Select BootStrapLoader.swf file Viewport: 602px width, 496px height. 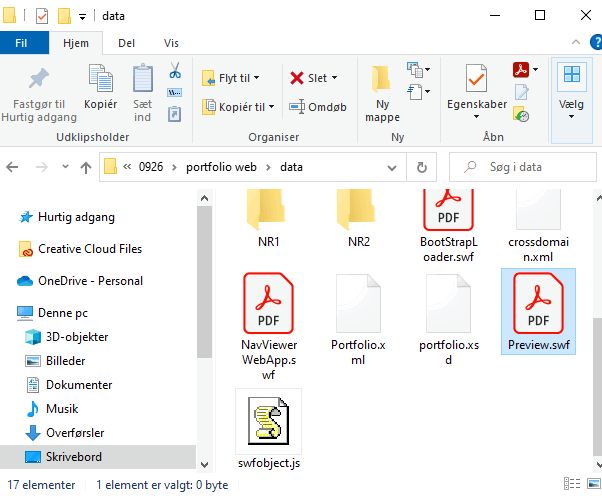448,226
